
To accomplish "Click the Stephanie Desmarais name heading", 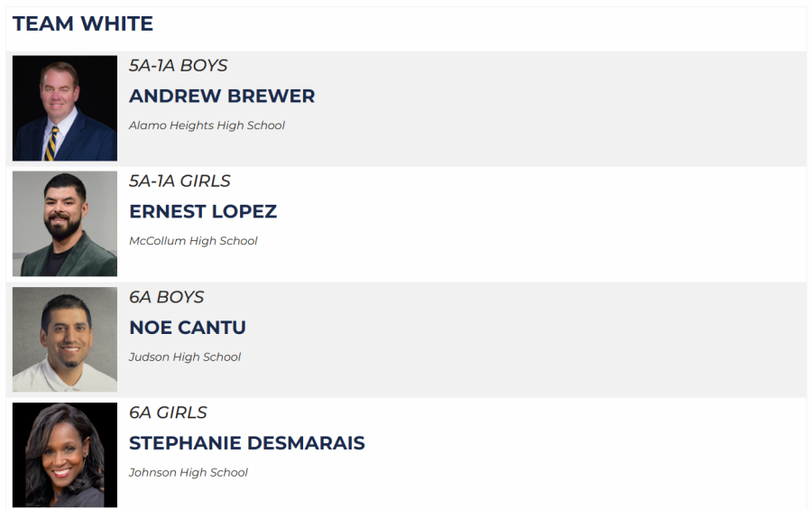I will pyautogui.click(x=247, y=442).
